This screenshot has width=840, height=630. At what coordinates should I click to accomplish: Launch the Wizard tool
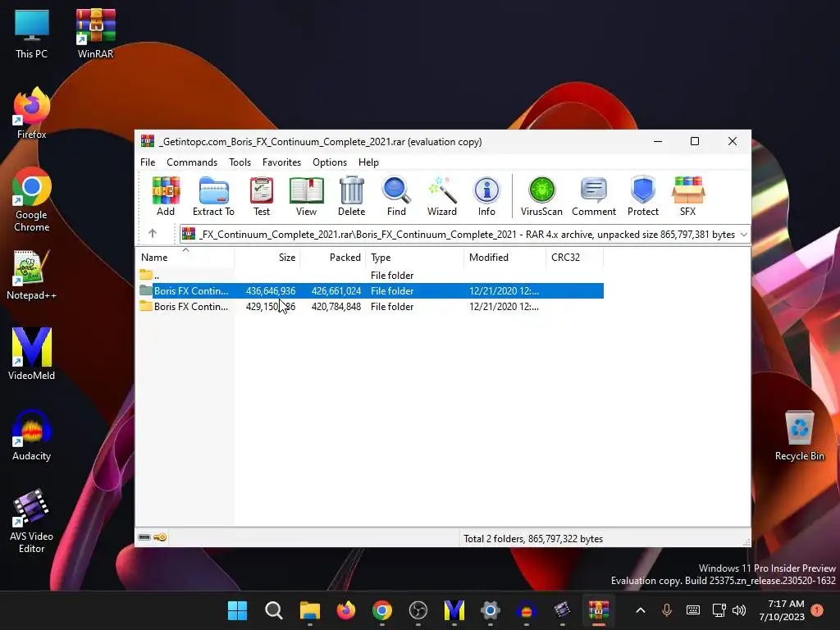point(442,196)
